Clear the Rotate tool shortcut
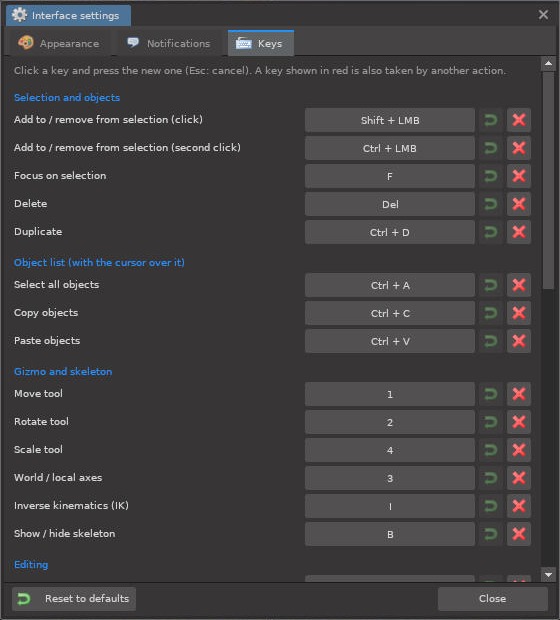 click(519, 422)
